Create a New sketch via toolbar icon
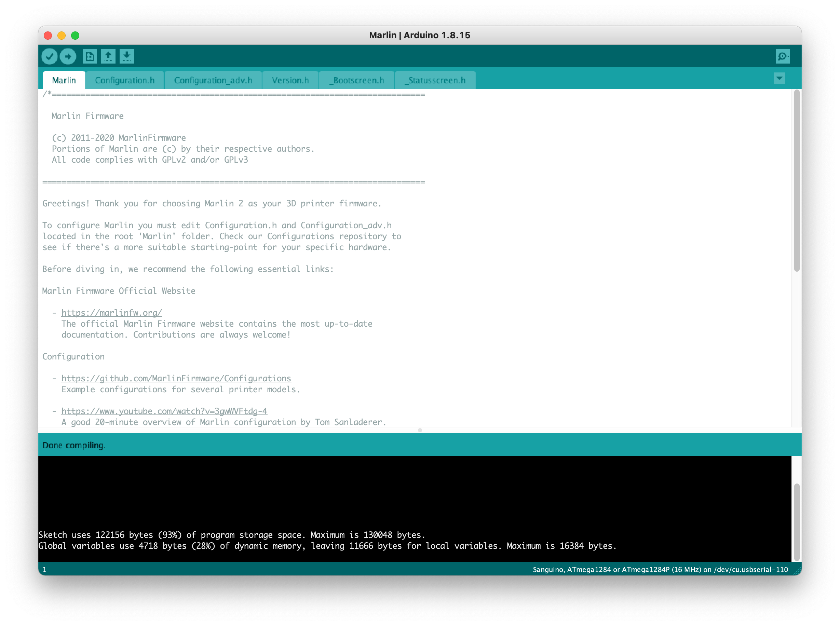This screenshot has width=840, height=626. [90, 56]
